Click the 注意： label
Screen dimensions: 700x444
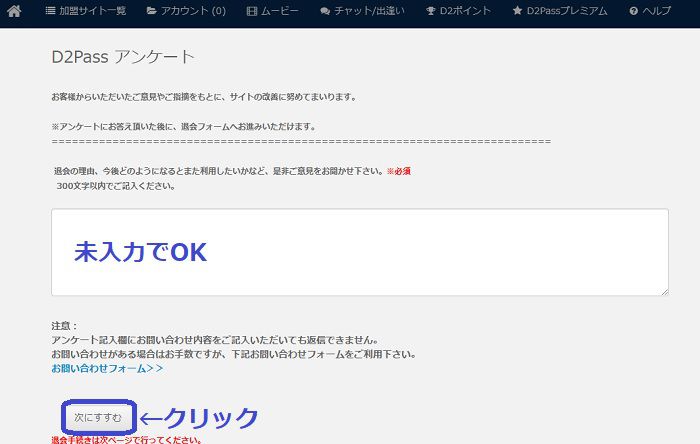pos(64,326)
